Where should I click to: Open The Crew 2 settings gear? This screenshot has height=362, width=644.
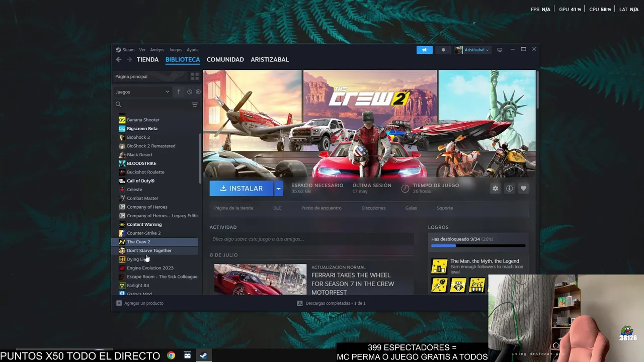coord(495,188)
